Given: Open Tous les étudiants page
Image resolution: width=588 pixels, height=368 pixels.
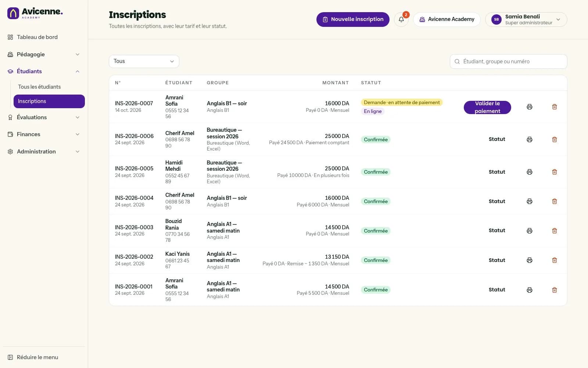Looking at the screenshot, I should tap(49, 87).
